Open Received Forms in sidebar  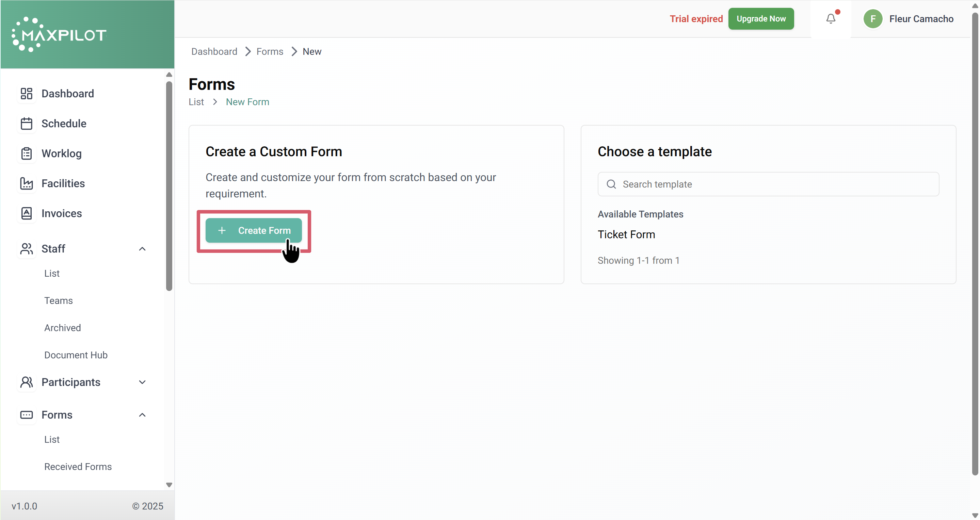click(78, 466)
